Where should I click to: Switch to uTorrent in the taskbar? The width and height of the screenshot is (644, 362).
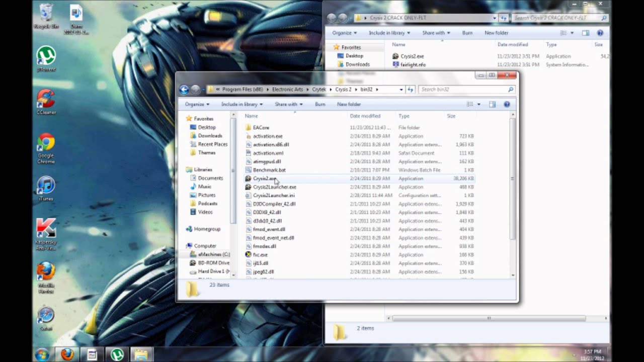coord(117,354)
